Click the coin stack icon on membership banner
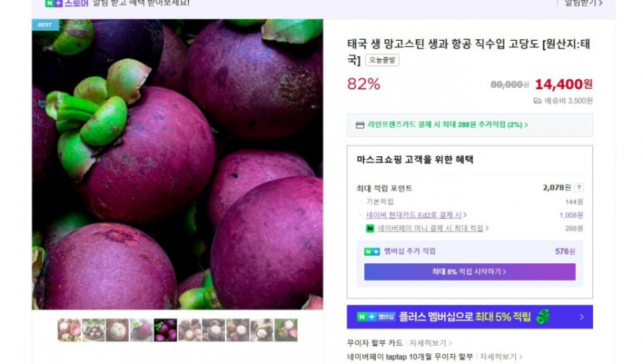The height and width of the screenshot is (364, 643). (x=543, y=317)
